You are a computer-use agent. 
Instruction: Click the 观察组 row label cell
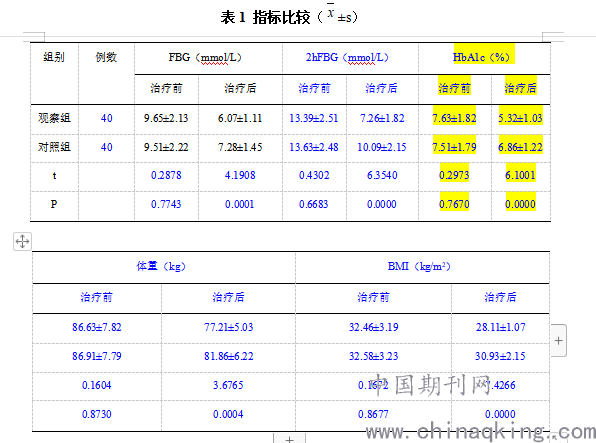pos(54,118)
